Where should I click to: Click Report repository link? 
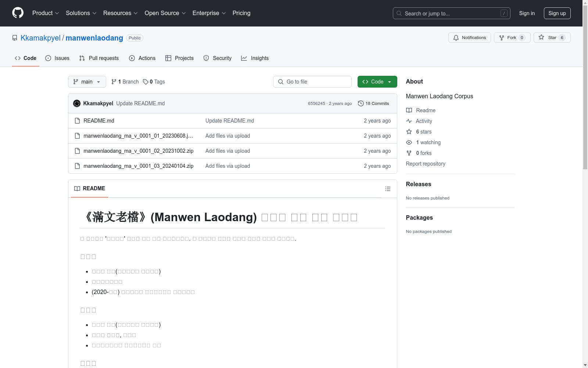(426, 164)
